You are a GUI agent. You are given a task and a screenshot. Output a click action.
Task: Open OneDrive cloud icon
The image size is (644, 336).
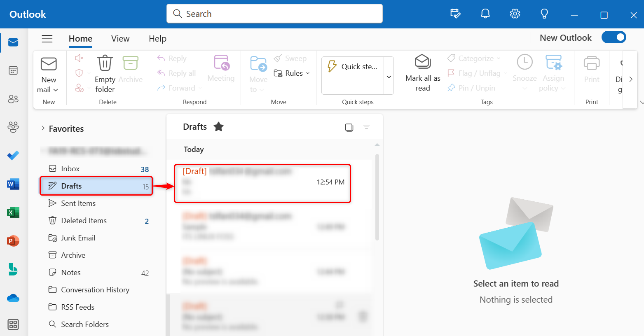pos(13,298)
